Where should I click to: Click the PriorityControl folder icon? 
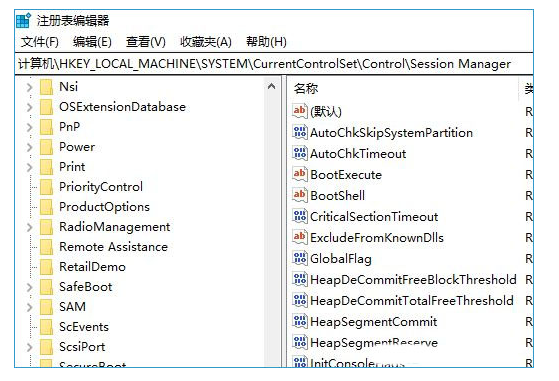pyautogui.click(x=46, y=187)
